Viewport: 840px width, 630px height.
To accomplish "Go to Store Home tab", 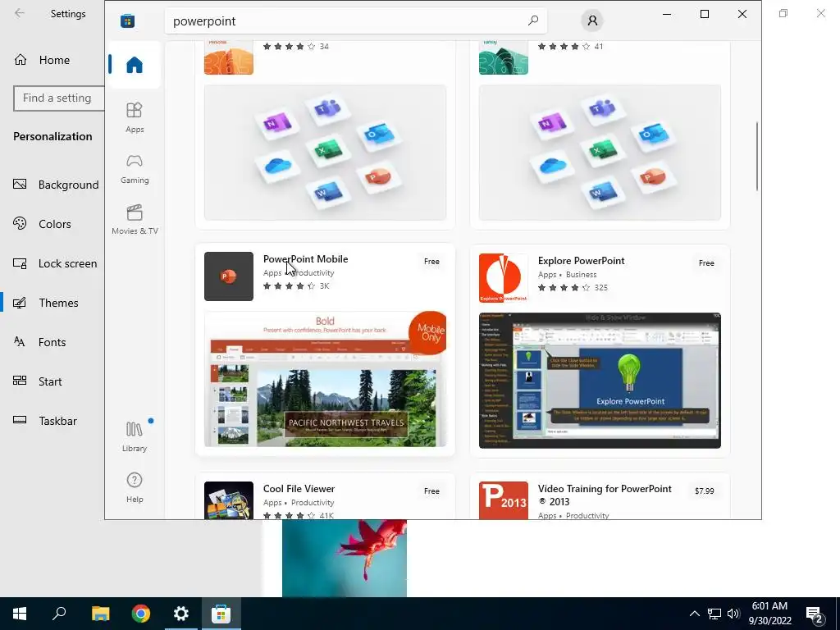I will pos(135,65).
